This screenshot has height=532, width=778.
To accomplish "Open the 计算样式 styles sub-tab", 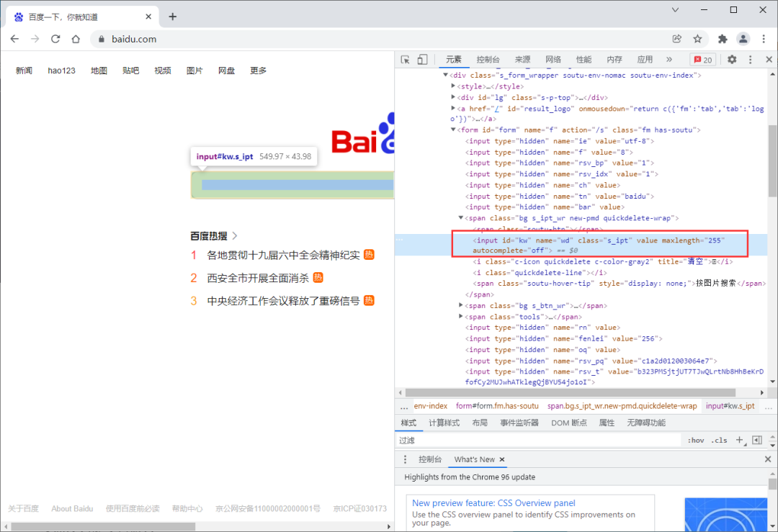I will tap(444, 423).
